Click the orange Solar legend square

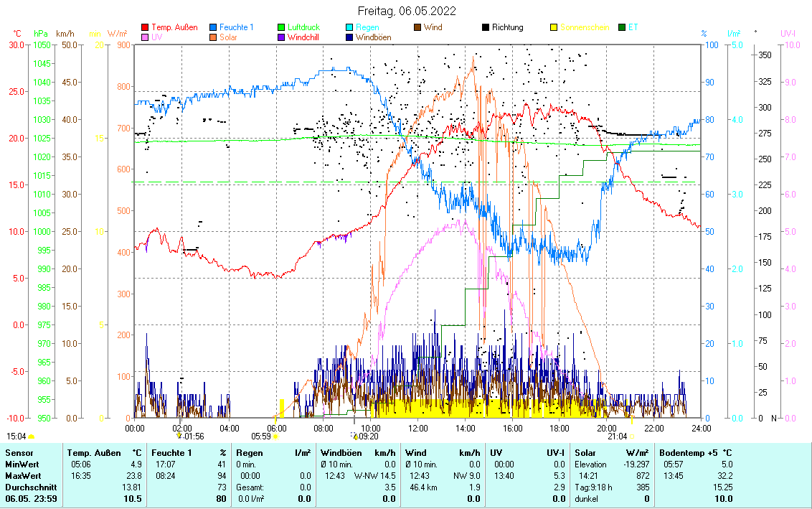[x=214, y=37]
